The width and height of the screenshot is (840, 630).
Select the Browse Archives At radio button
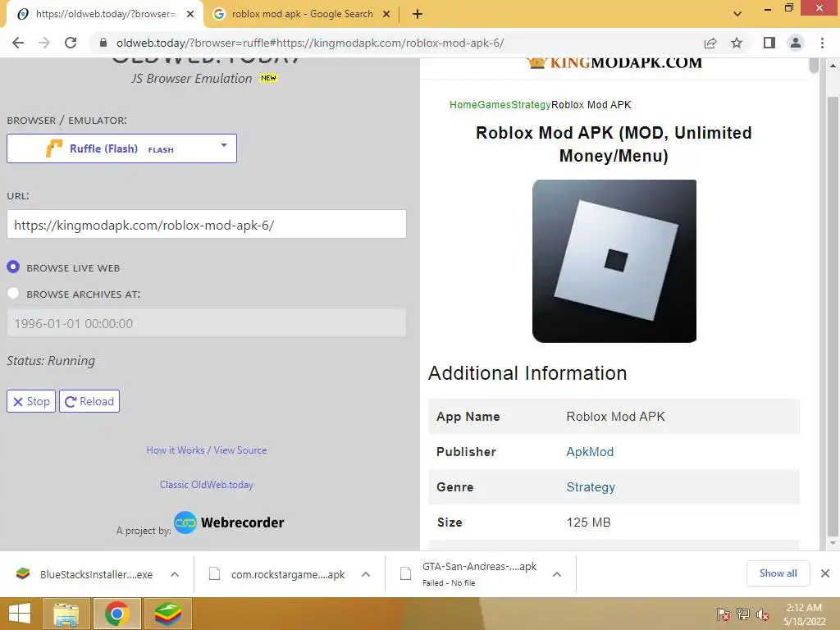(13, 293)
